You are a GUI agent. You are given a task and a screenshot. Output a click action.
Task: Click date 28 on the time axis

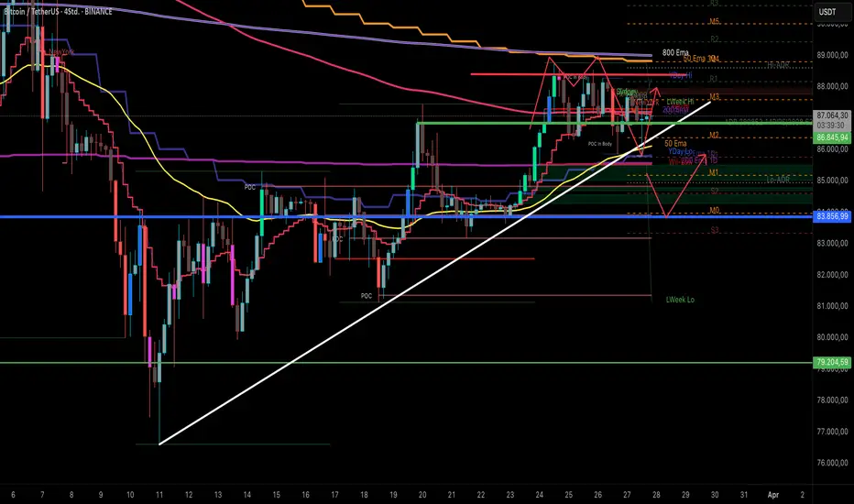(656, 495)
